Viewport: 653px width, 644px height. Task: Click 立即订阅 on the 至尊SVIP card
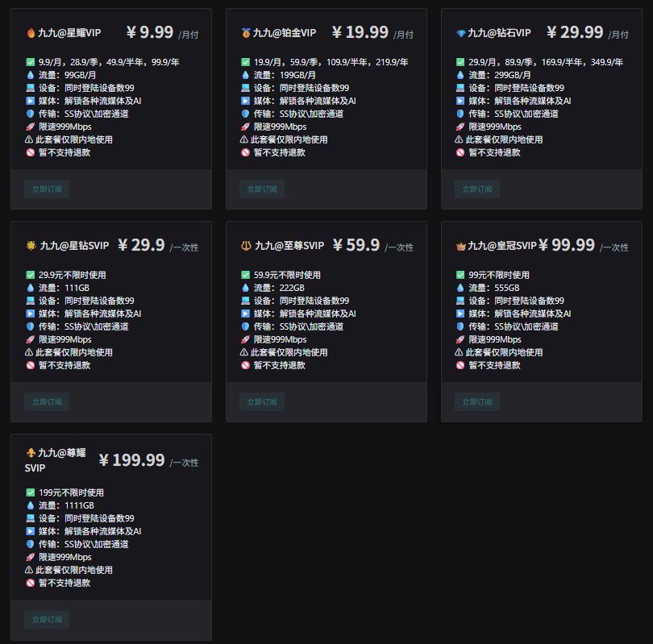pos(262,401)
